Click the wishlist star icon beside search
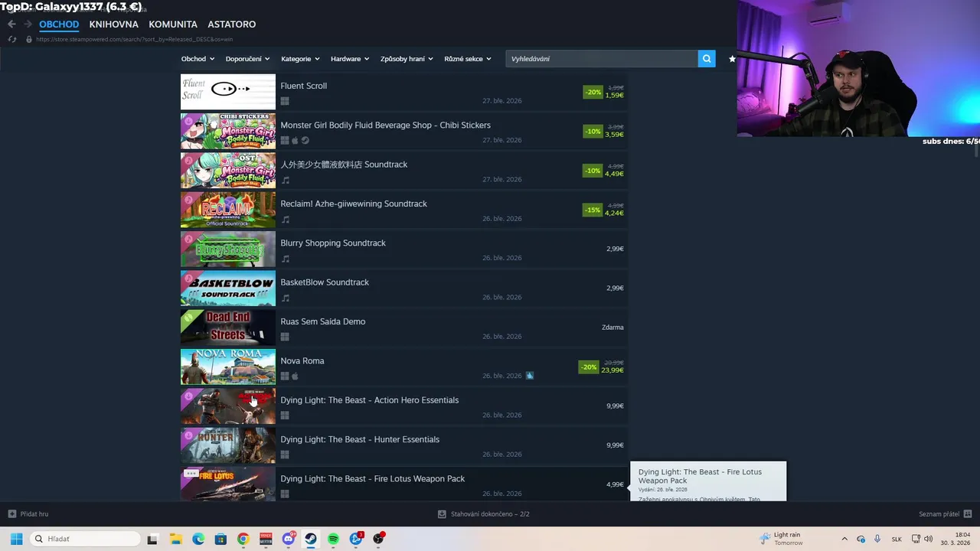Viewport: 980px width, 551px height. click(732, 59)
